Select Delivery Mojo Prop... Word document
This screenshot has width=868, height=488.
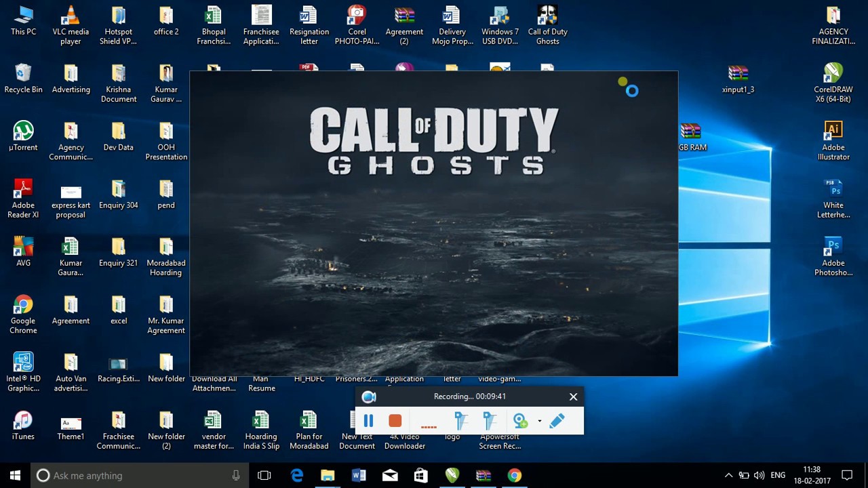click(452, 26)
